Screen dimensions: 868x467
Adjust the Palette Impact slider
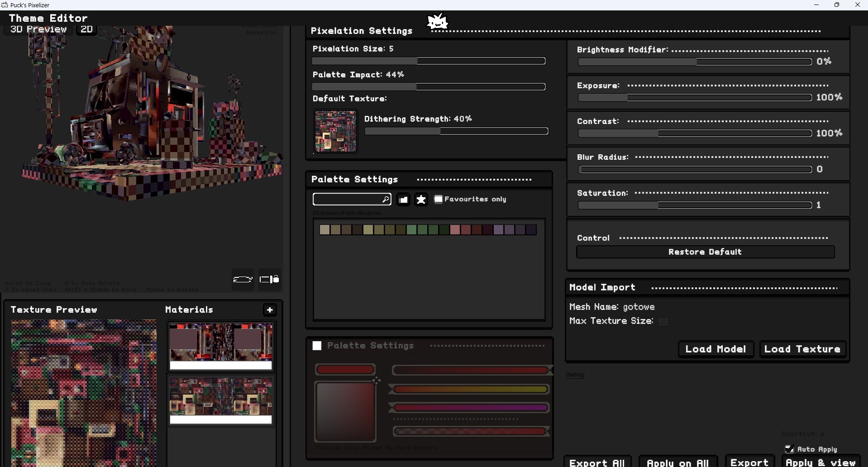tap(429, 87)
